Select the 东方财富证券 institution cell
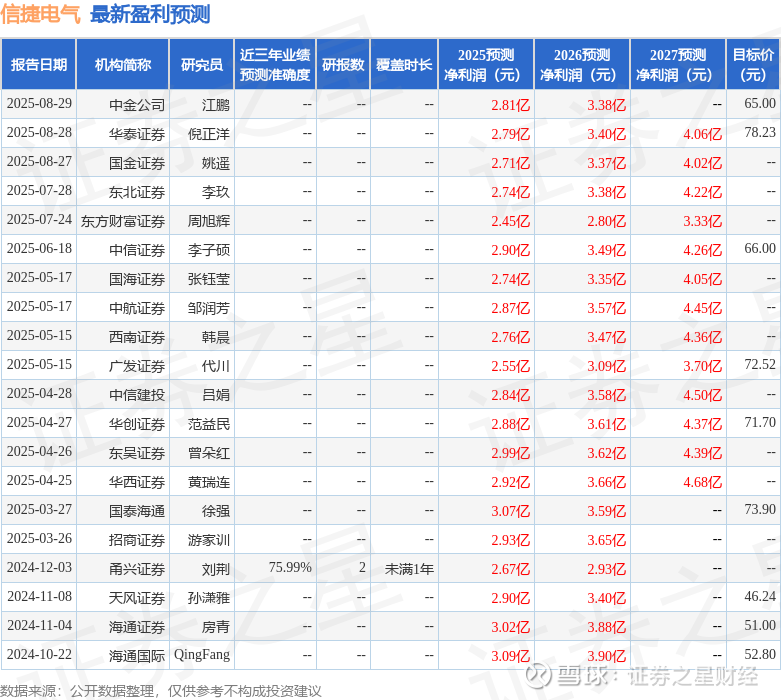The height and width of the screenshot is (700, 781). click(123, 220)
